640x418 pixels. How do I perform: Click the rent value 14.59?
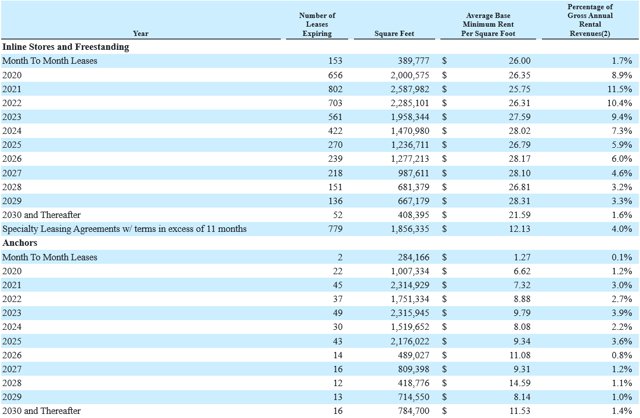pos(520,383)
